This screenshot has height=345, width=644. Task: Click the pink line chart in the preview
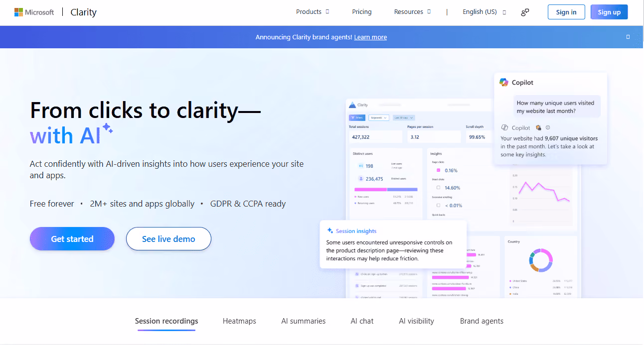click(x=543, y=192)
